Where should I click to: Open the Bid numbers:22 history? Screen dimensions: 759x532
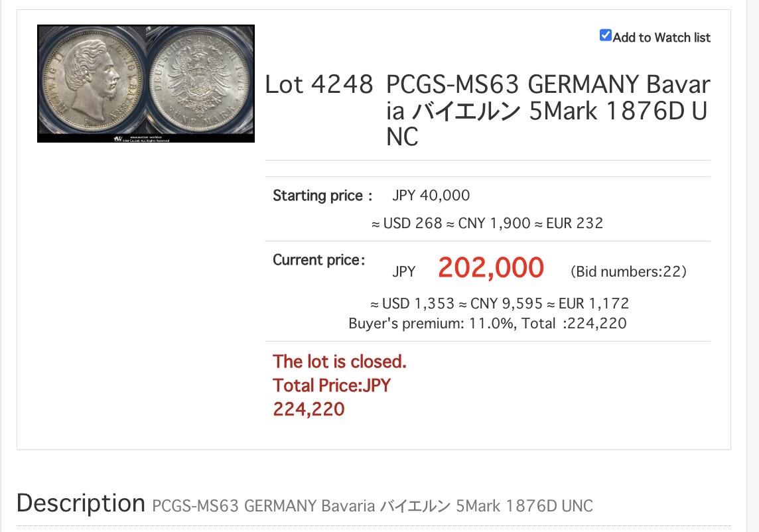[628, 271]
